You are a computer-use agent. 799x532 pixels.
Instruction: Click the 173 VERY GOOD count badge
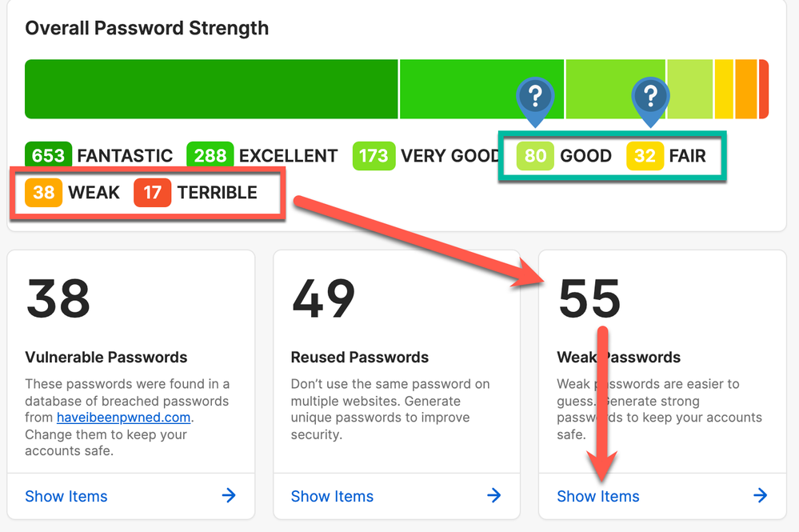374,155
